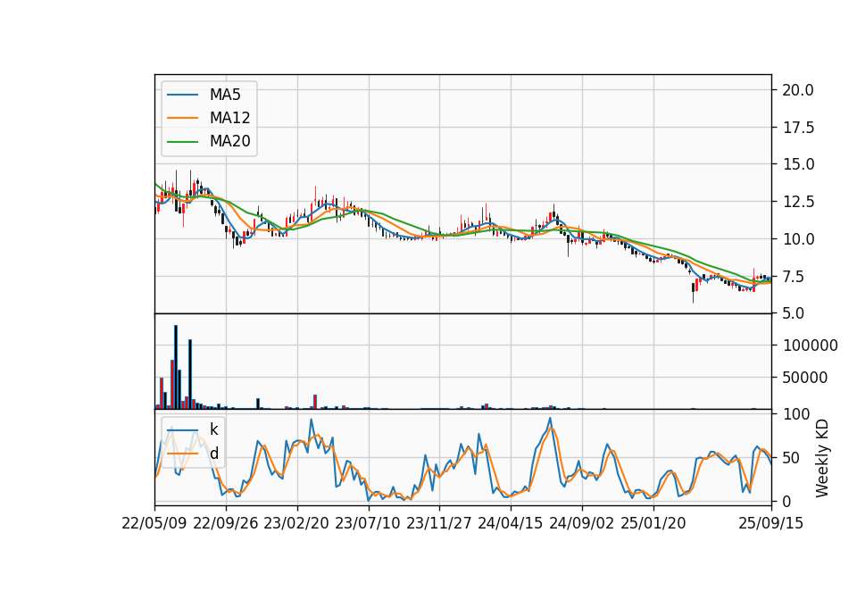Viewport: 857px width, 616px height.
Task: Click the 10.0 price axis label
Action: 798,239
